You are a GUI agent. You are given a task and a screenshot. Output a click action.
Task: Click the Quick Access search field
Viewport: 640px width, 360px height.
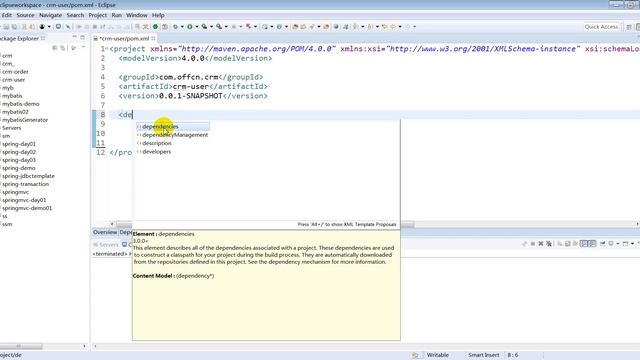pyautogui.click(x=601, y=27)
